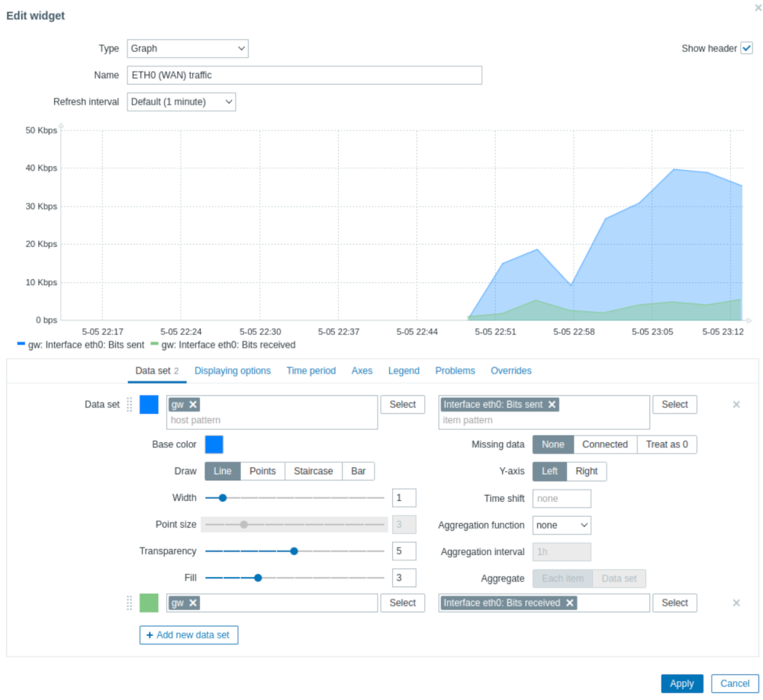Click the Bits received legend entry

223,345
